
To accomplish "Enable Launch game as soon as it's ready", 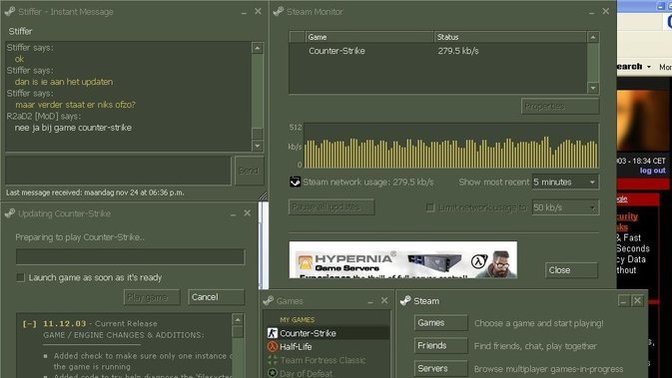I will [20, 278].
